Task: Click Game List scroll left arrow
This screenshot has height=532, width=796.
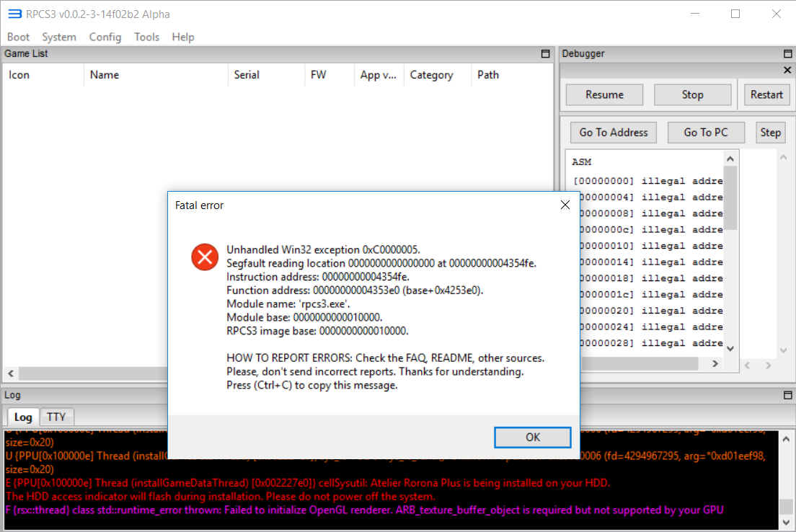Action: [11, 373]
